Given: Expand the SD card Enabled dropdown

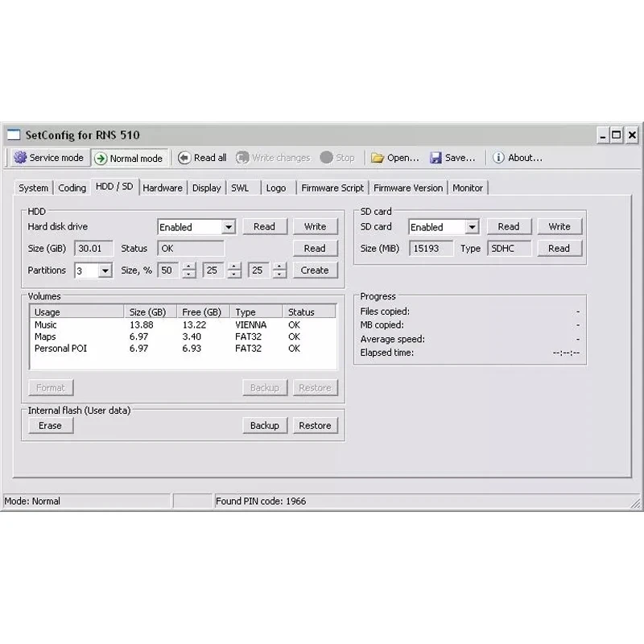Looking at the screenshot, I should click(473, 227).
